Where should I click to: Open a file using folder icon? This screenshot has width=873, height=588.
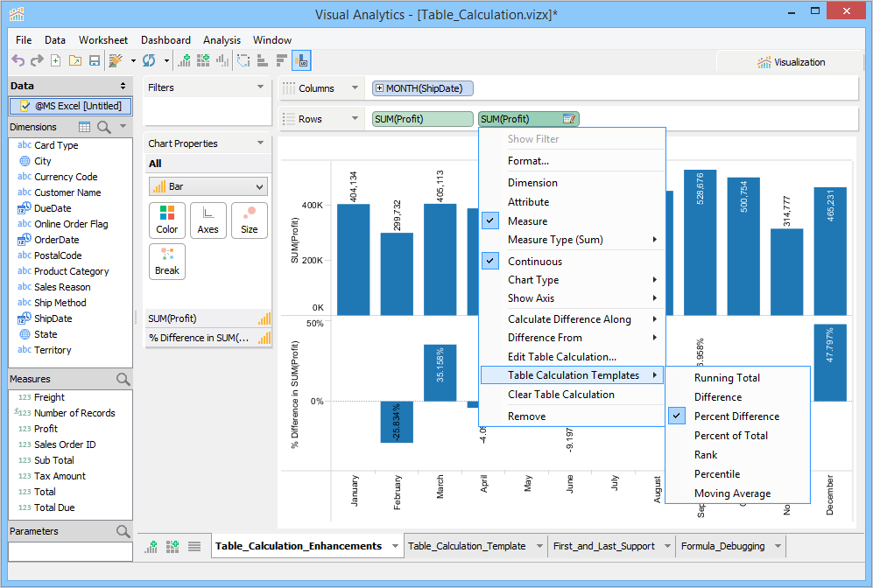[x=75, y=60]
